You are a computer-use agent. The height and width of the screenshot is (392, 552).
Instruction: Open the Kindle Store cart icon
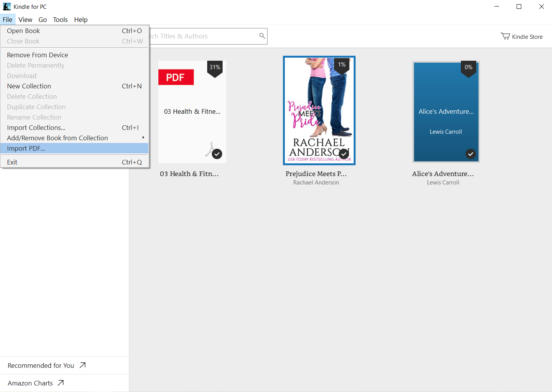point(505,36)
